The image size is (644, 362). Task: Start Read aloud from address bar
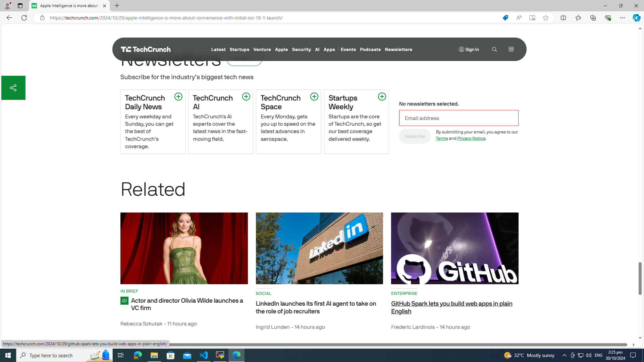pyautogui.click(x=519, y=18)
